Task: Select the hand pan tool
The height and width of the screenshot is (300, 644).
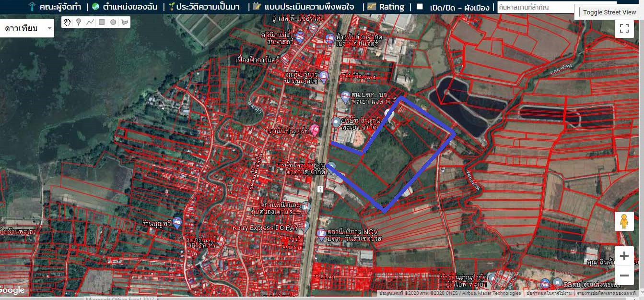Action: click(x=67, y=22)
